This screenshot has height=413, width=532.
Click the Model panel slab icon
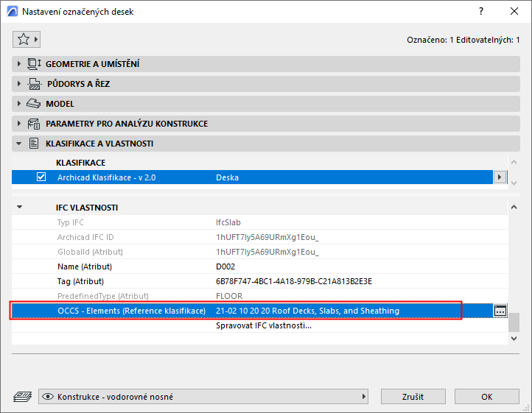[x=34, y=103]
